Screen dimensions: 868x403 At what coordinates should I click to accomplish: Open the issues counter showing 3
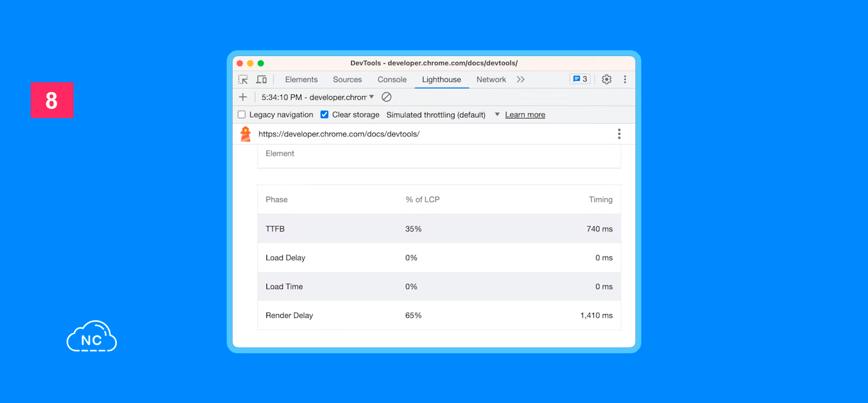(580, 79)
